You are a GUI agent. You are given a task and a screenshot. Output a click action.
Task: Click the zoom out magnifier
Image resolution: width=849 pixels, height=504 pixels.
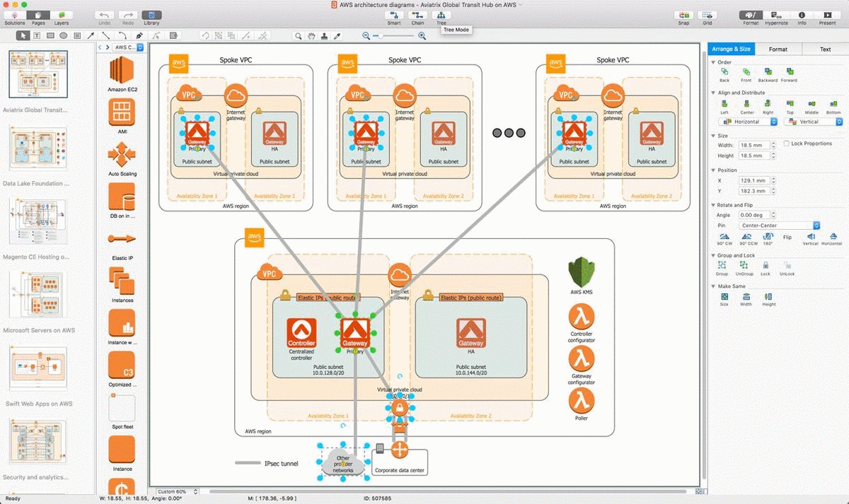pos(366,35)
